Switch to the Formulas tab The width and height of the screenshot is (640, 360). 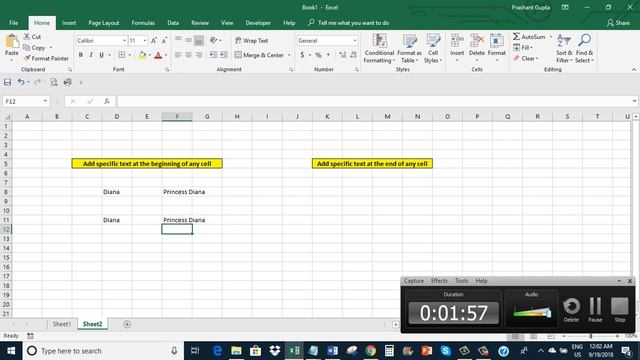click(143, 23)
